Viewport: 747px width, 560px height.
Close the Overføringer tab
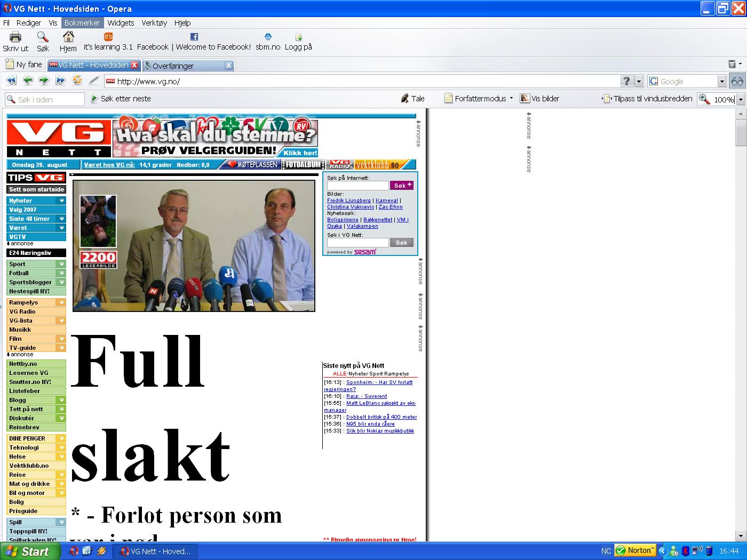(x=229, y=66)
